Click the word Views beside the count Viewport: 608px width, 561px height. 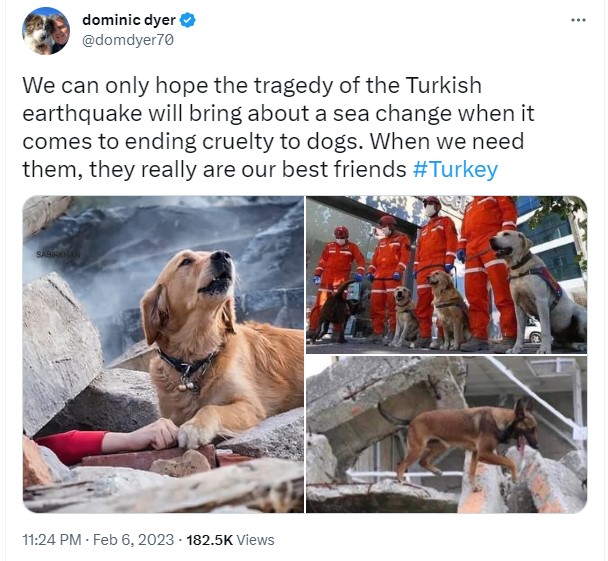pyautogui.click(x=255, y=540)
